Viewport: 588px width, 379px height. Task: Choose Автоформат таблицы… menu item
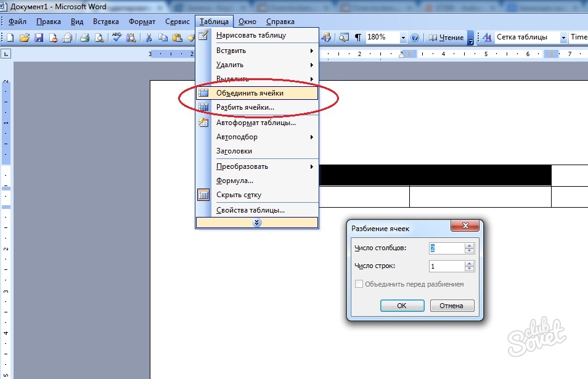click(257, 123)
